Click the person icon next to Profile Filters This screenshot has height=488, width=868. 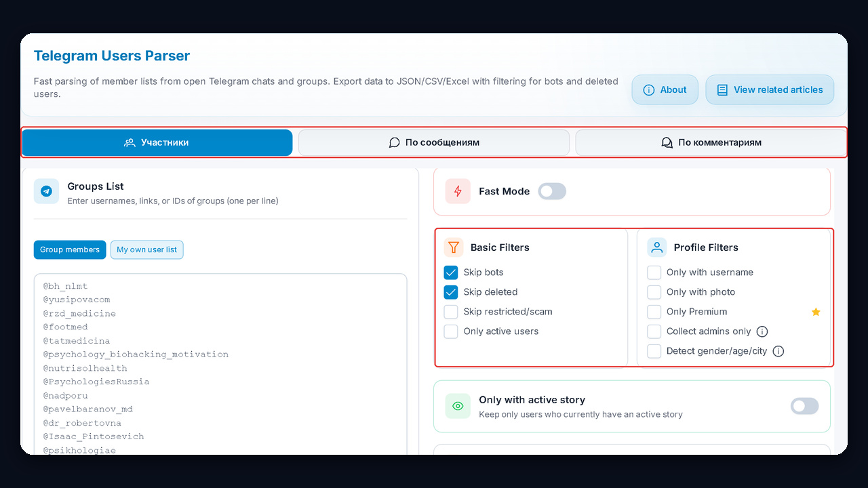point(656,247)
